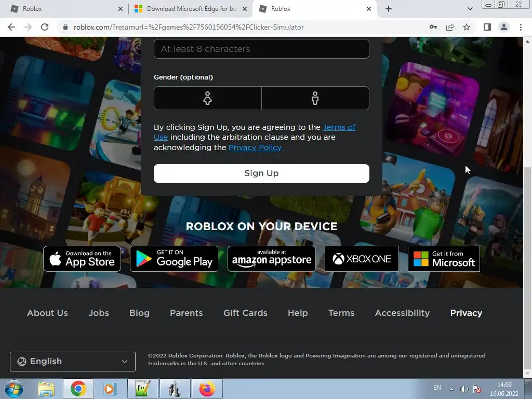This screenshot has width=532, height=399.
Task: Open Download on the App Store badge
Action: [82, 259]
